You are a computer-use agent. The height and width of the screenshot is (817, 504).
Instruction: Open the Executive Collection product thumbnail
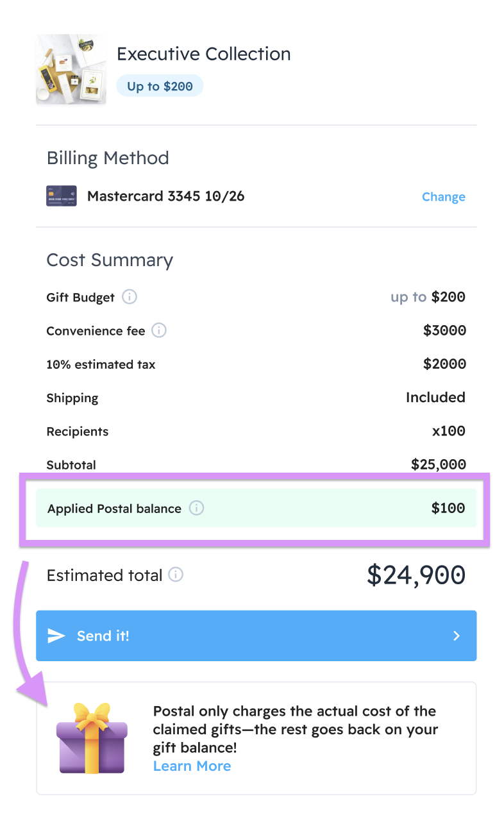[x=71, y=69]
